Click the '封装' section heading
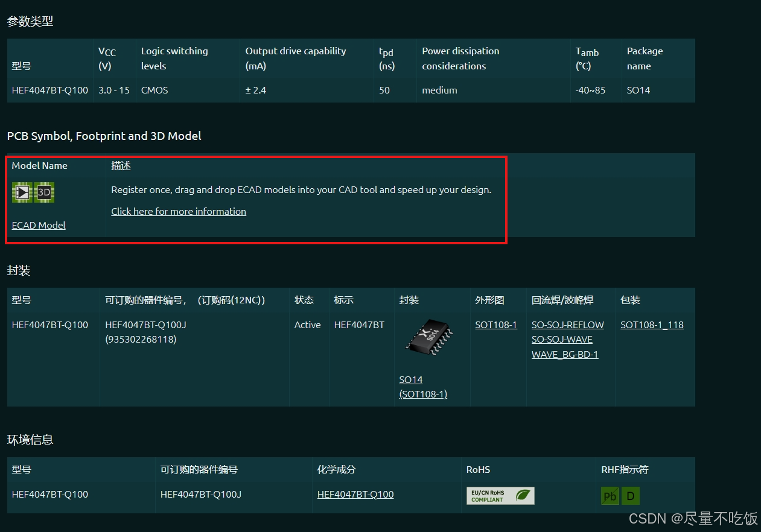Image resolution: width=761 pixels, height=532 pixels. [x=19, y=270]
